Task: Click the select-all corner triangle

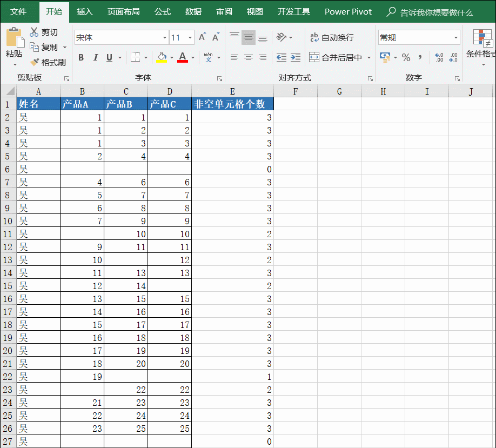Action: pos(10,91)
